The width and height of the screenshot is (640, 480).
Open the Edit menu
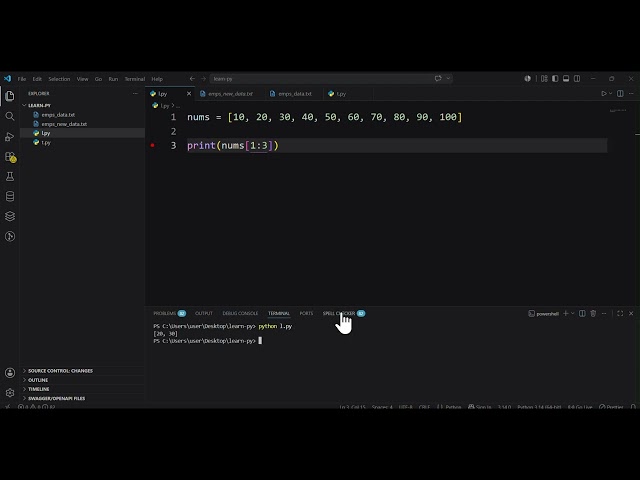[37, 79]
